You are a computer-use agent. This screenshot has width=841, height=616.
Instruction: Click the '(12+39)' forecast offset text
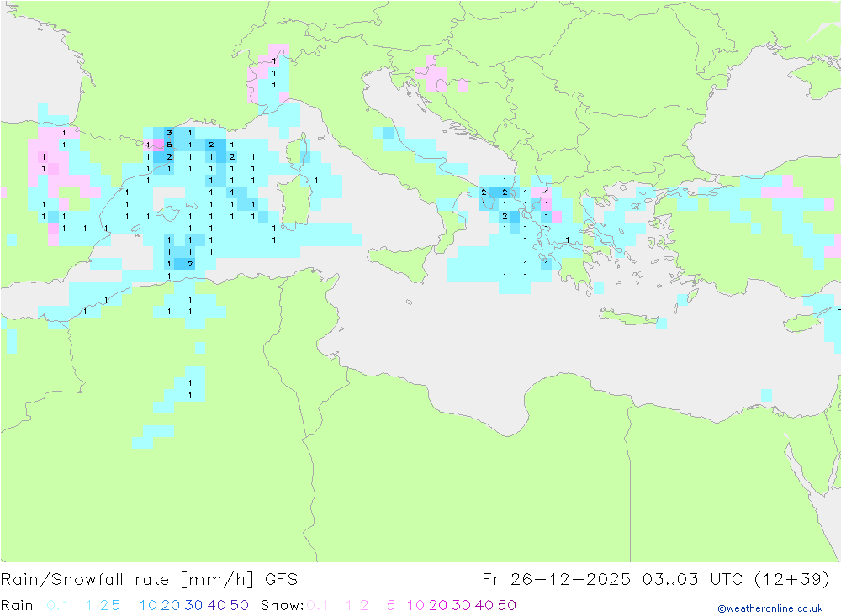click(x=791, y=580)
